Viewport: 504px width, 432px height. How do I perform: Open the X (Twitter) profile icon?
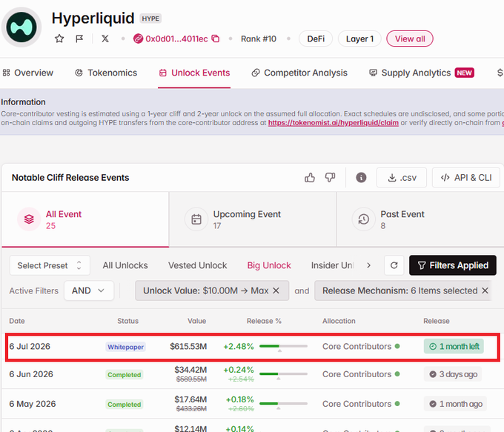coord(105,39)
